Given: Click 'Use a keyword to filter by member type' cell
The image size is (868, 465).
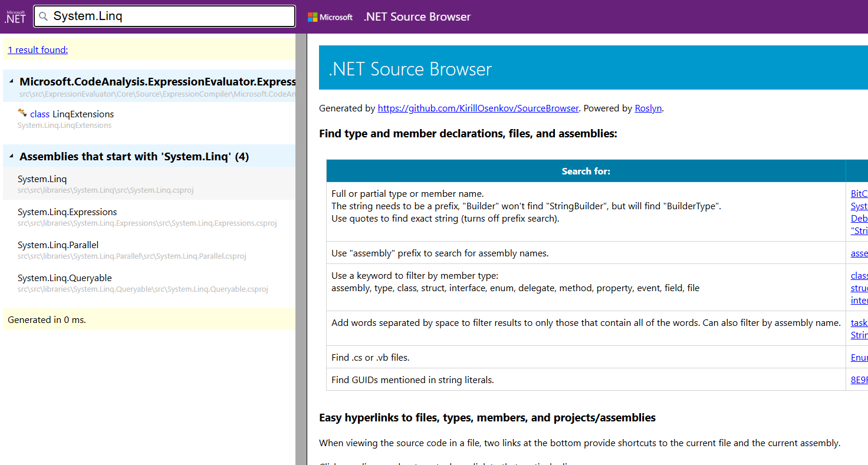Looking at the screenshot, I should tap(586, 288).
